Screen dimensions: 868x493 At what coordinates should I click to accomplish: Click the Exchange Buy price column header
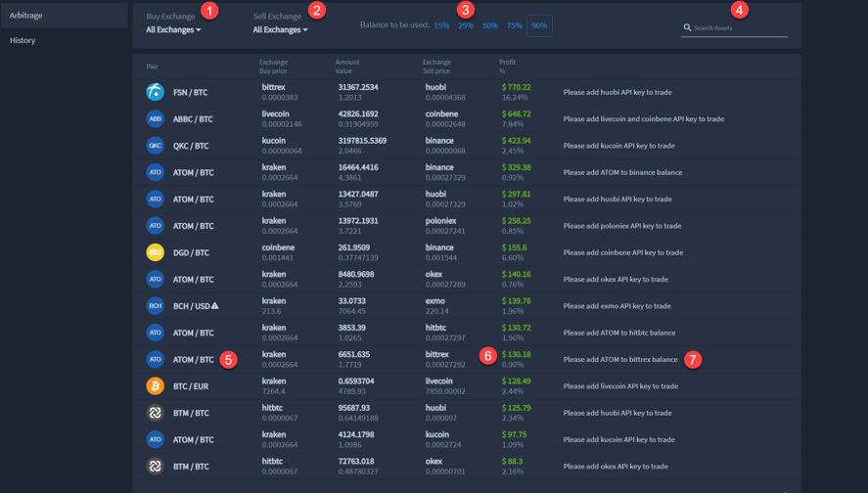pos(273,67)
